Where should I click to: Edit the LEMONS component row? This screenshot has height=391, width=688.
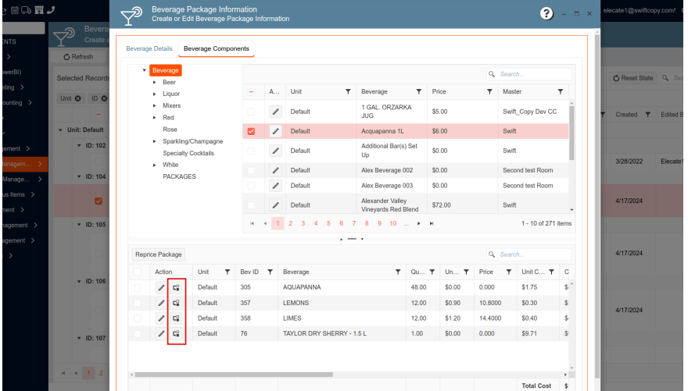point(161,303)
